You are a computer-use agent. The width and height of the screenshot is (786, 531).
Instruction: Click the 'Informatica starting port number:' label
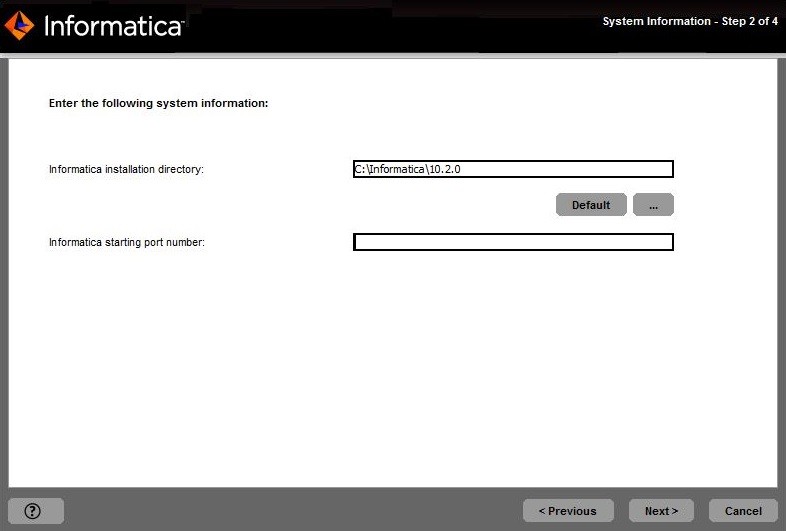127,242
